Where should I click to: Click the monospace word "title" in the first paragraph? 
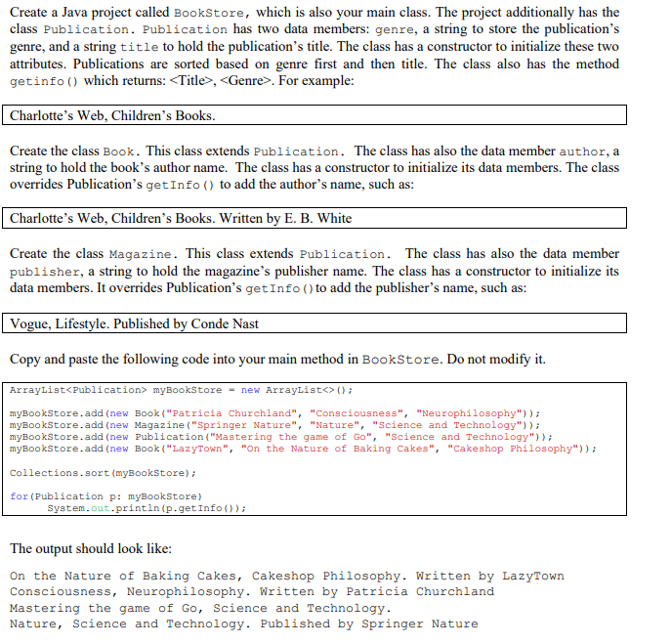pyautogui.click(x=140, y=47)
